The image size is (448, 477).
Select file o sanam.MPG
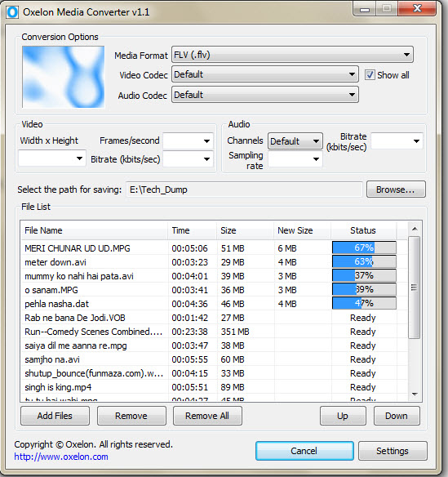[51, 290]
